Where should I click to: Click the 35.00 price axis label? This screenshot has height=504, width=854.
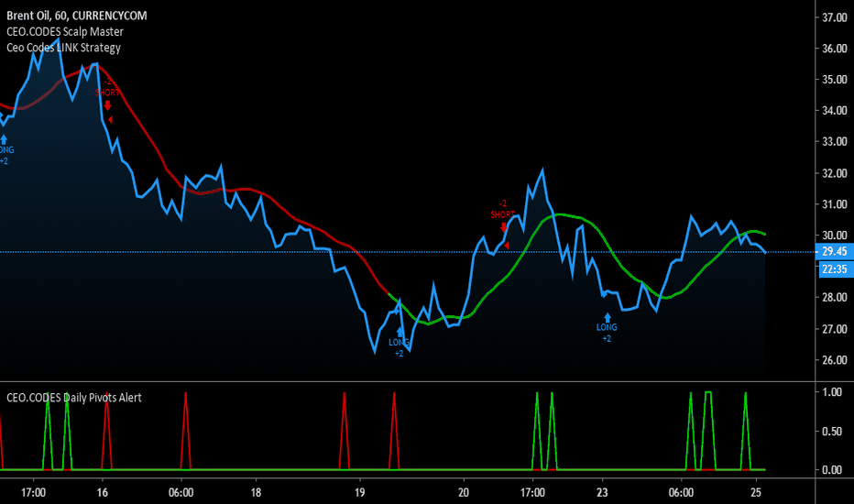click(835, 80)
